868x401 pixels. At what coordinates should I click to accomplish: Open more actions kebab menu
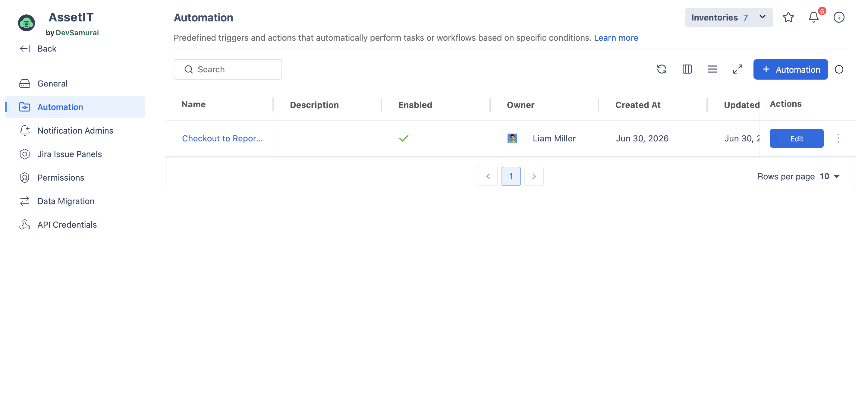838,138
